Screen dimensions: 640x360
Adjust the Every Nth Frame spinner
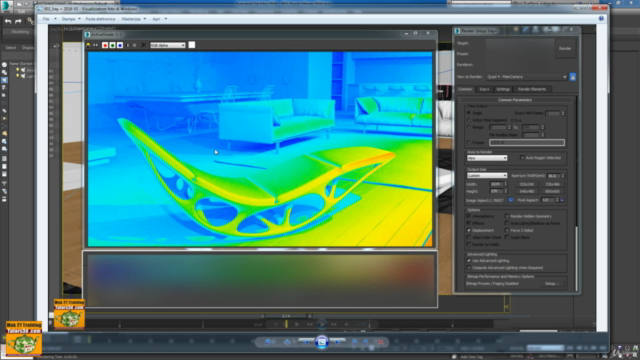tap(563, 113)
